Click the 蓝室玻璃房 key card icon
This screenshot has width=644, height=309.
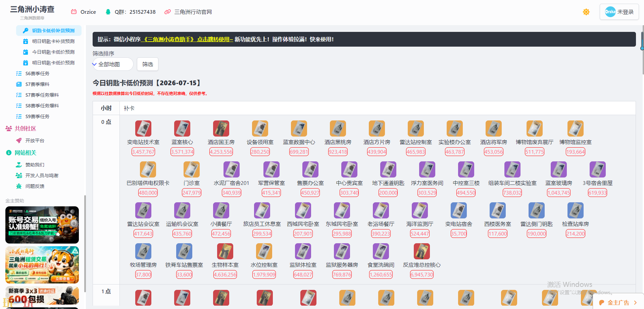pos(559,169)
